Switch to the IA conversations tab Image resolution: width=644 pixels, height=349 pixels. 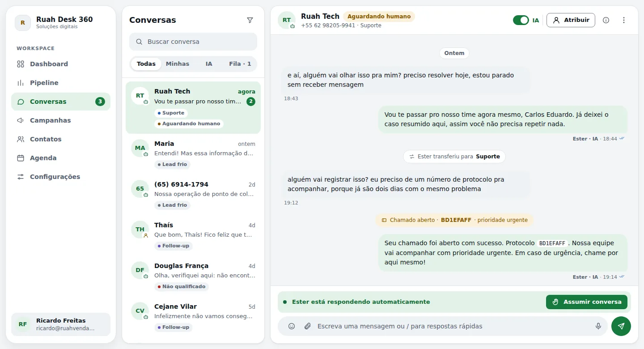(209, 64)
